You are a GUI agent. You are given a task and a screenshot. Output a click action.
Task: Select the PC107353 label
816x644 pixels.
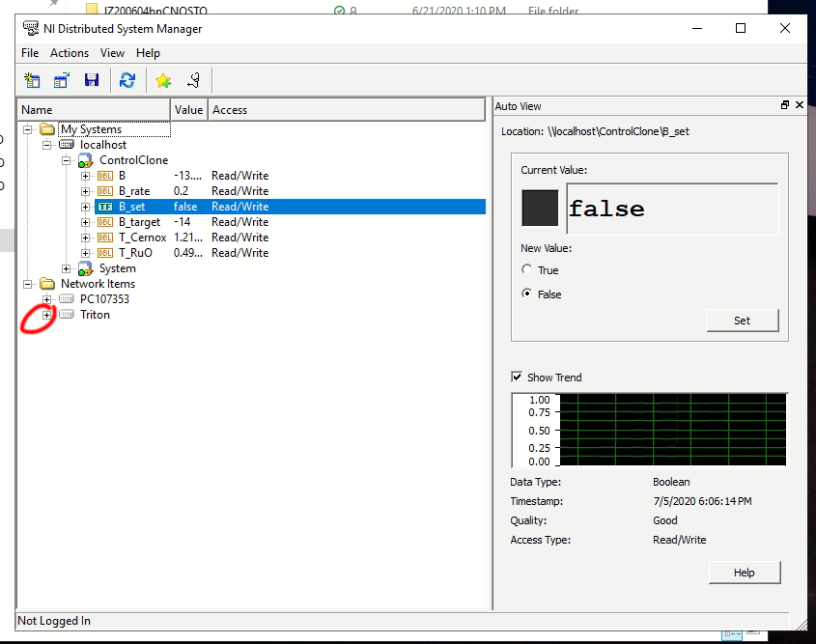click(104, 299)
